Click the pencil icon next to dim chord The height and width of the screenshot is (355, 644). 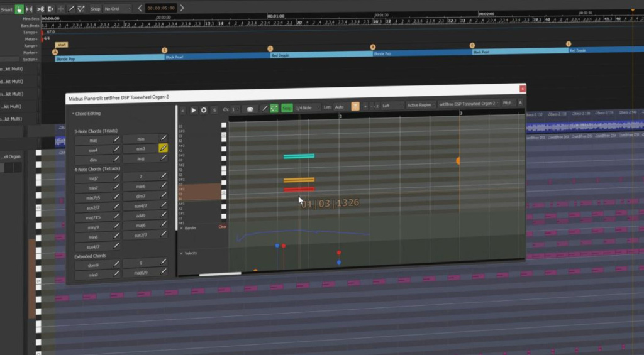coord(116,159)
